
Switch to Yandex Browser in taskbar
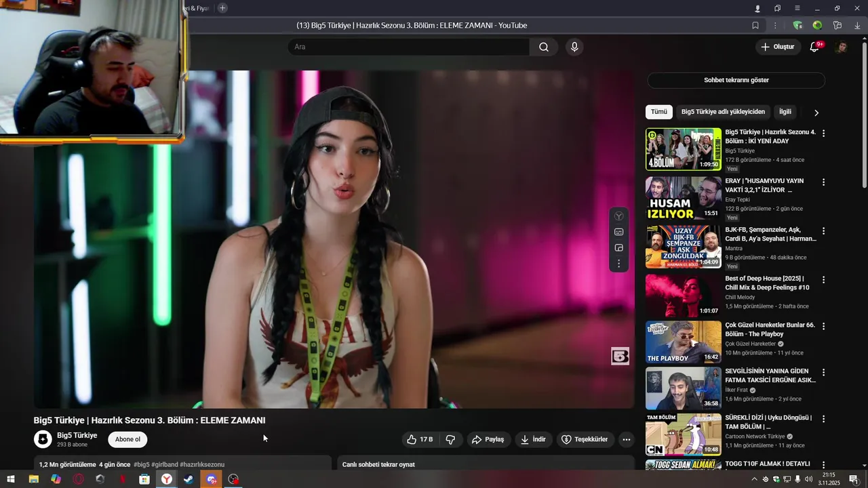(166, 479)
